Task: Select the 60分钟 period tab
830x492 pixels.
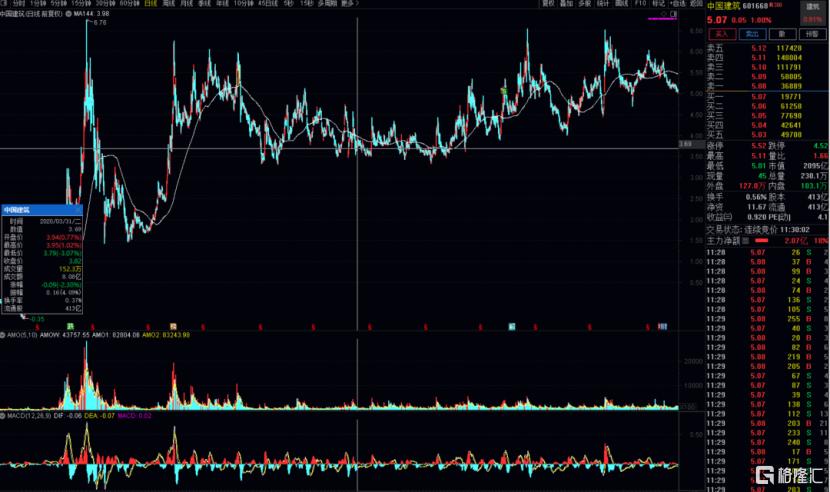Action: [x=130, y=3]
